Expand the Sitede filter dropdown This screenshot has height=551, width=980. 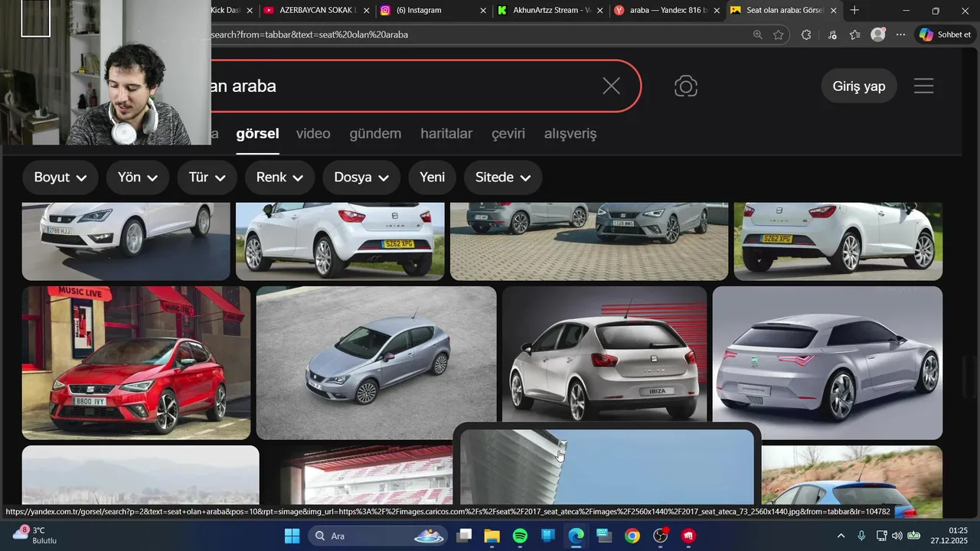(x=503, y=178)
